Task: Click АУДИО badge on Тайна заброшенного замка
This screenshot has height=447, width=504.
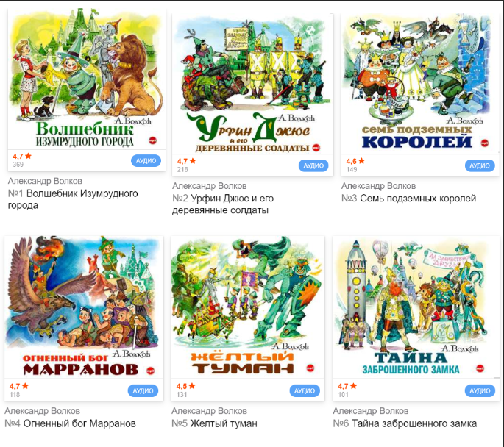Action: tap(480, 391)
